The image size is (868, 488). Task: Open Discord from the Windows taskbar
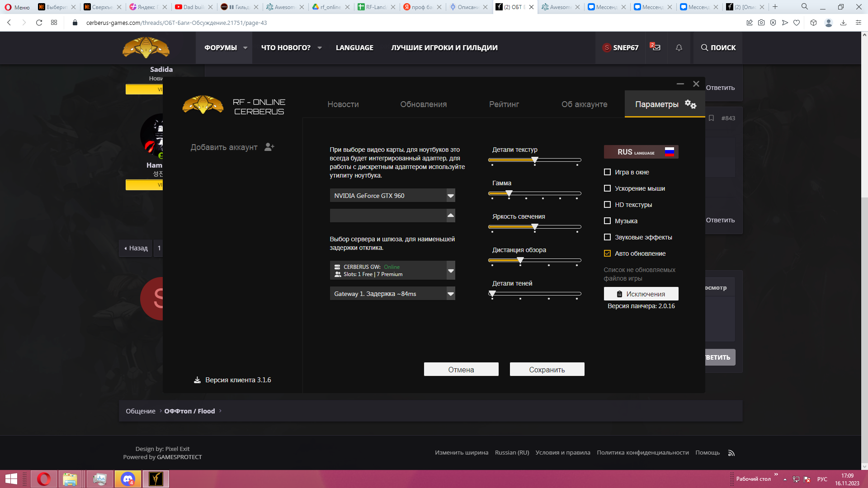[128, 479]
